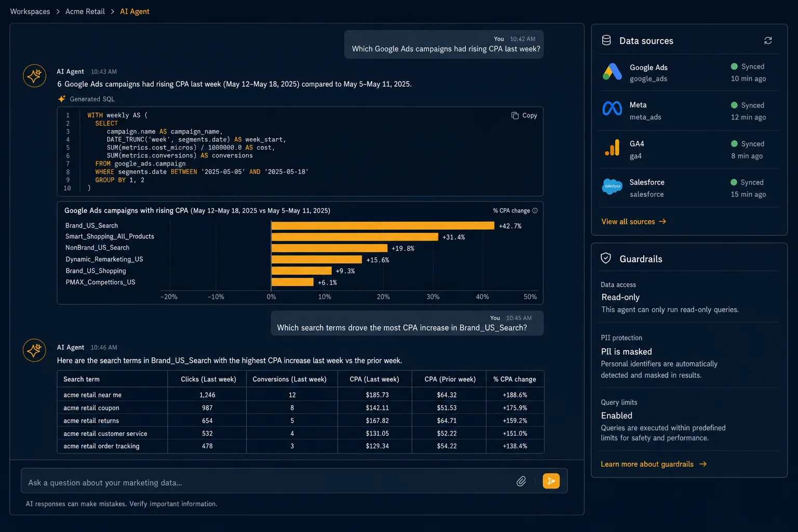798x532 pixels.
Task: Click the +188.6% CPA change value
Action: [515, 395]
